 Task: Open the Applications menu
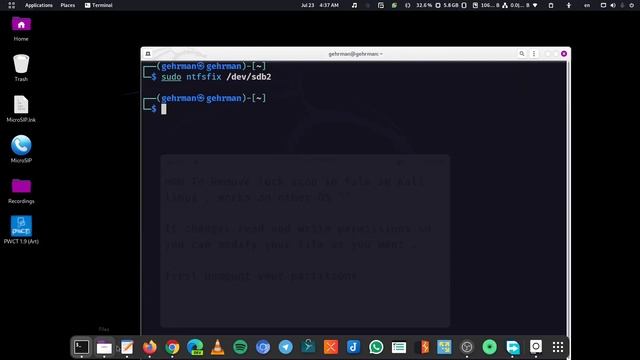(x=39, y=5)
